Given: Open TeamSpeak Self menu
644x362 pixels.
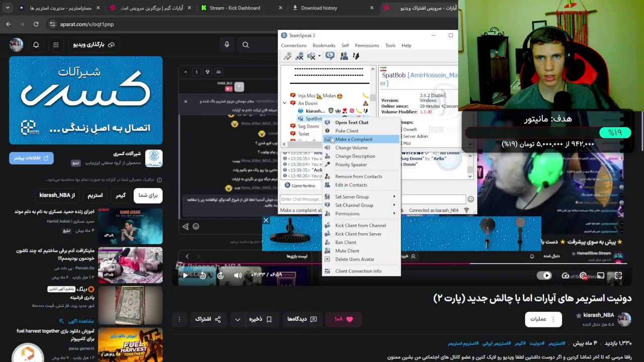Looking at the screenshot, I should (x=345, y=45).
